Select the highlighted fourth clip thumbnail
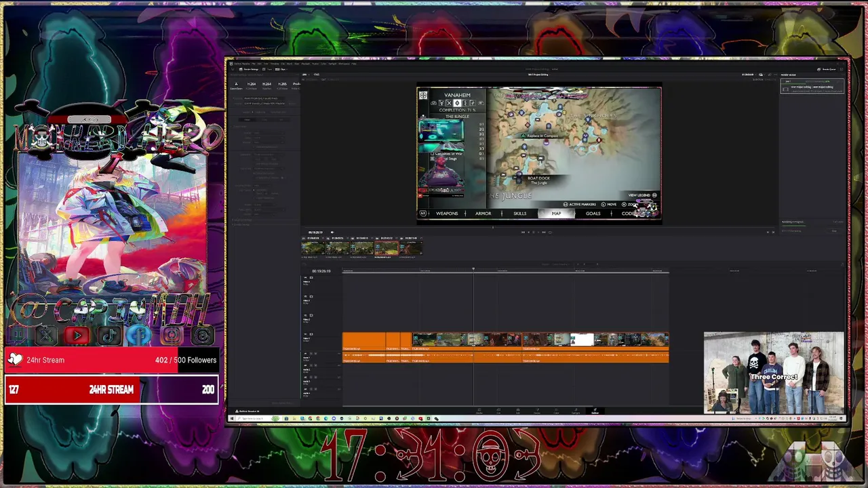Viewport: 868px width, 488px height. 387,248
